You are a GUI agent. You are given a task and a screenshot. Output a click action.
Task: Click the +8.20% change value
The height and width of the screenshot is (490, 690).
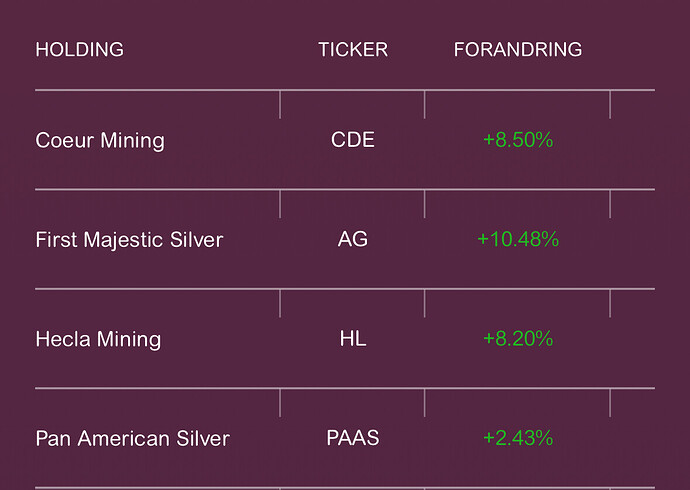(518, 339)
